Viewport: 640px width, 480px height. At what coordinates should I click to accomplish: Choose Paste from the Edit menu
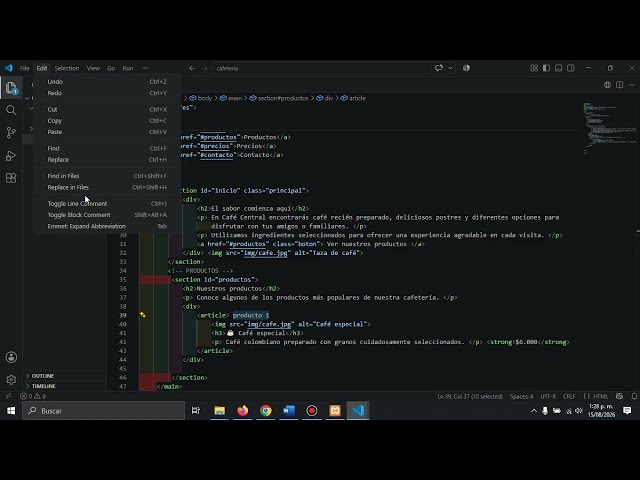(107, 132)
